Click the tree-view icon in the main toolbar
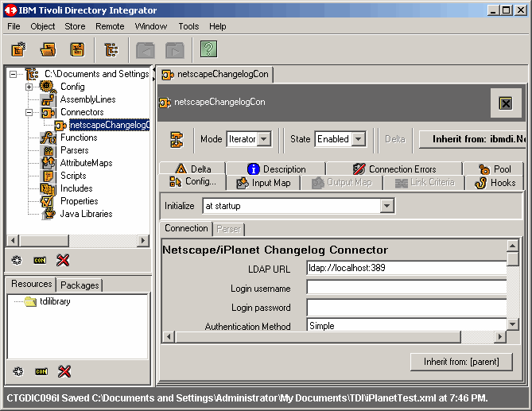This screenshot has width=532, height=411. tap(111, 49)
